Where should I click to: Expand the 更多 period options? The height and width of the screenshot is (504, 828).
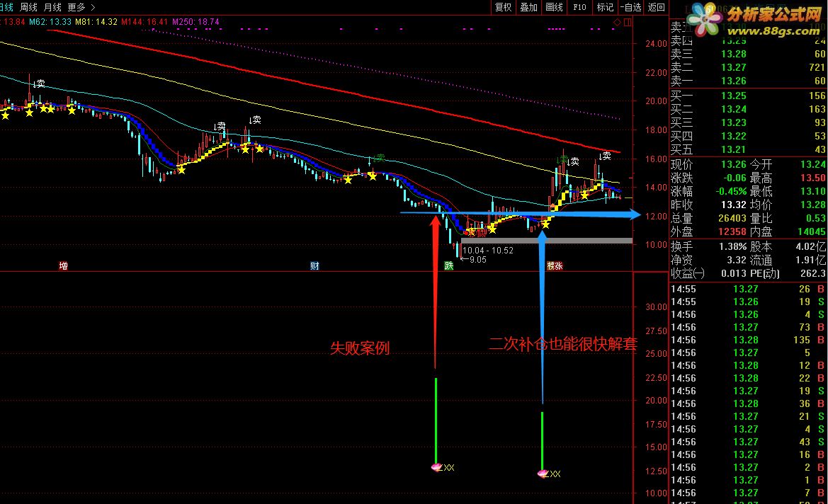click(x=81, y=7)
